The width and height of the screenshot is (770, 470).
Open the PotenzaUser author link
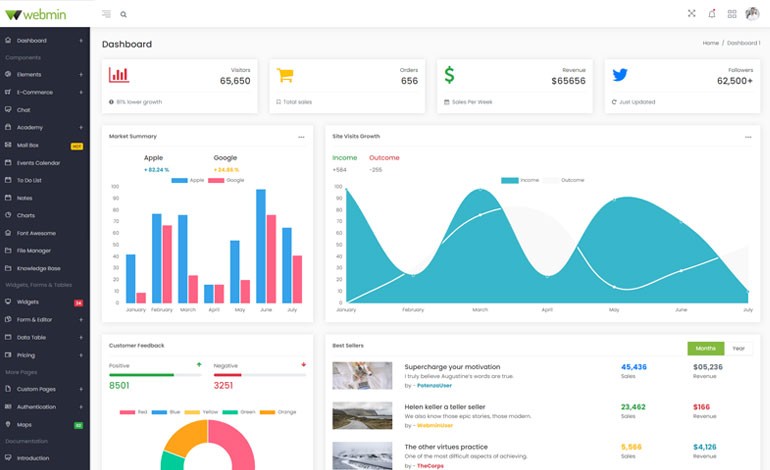434,386
